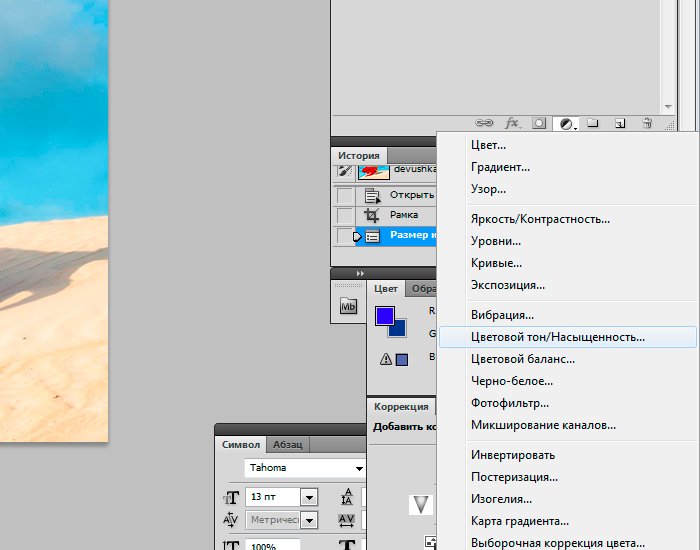The image size is (700, 550).
Task: Click the new adjustment layer icon
Action: 567,123
